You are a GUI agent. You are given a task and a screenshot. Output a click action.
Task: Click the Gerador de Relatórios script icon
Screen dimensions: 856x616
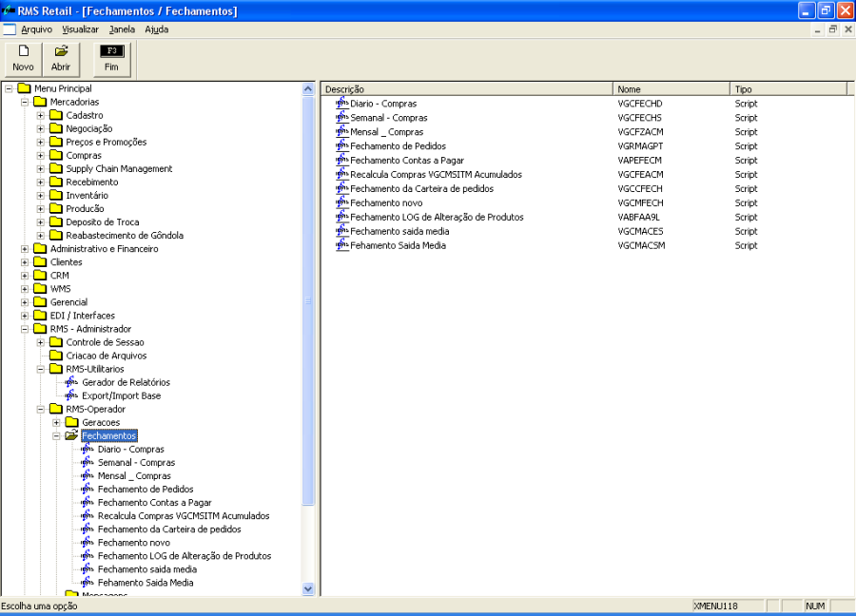[71, 382]
